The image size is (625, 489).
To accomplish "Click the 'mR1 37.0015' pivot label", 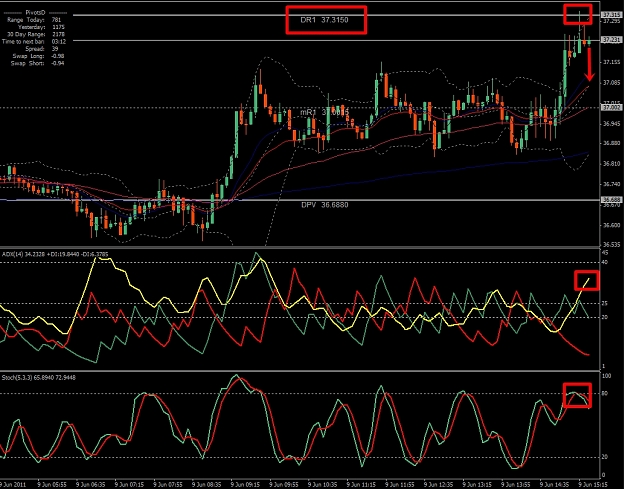I will pyautogui.click(x=324, y=112).
